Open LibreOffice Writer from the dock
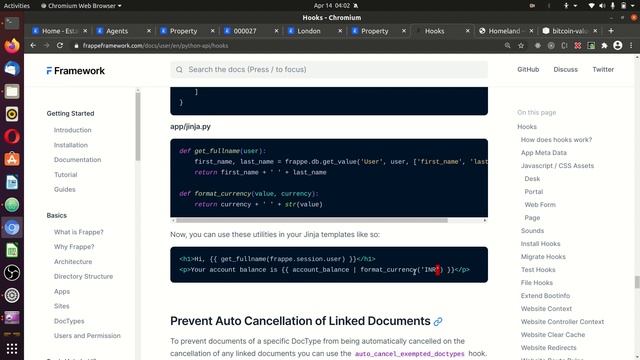This screenshot has height=360, width=640. pyautogui.click(x=12, y=182)
